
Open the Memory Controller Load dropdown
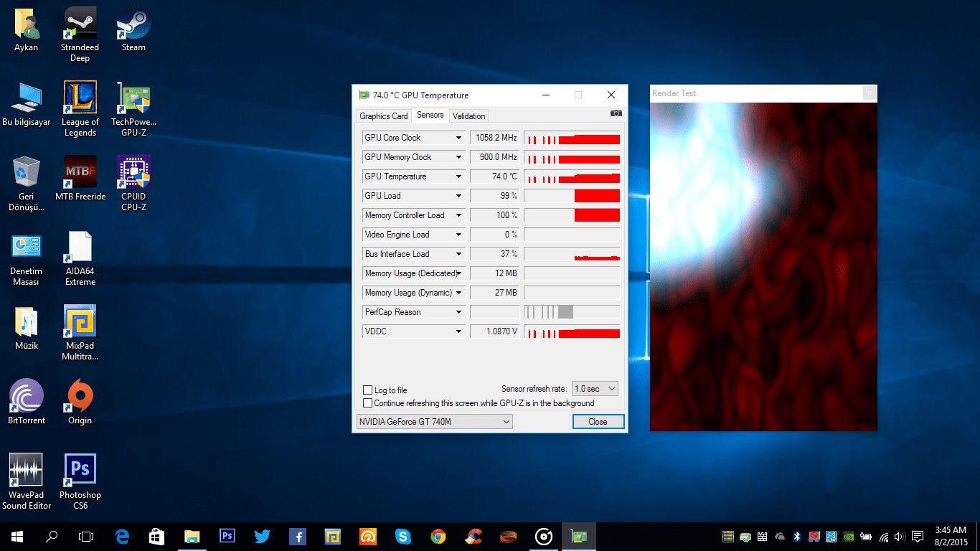pos(459,215)
